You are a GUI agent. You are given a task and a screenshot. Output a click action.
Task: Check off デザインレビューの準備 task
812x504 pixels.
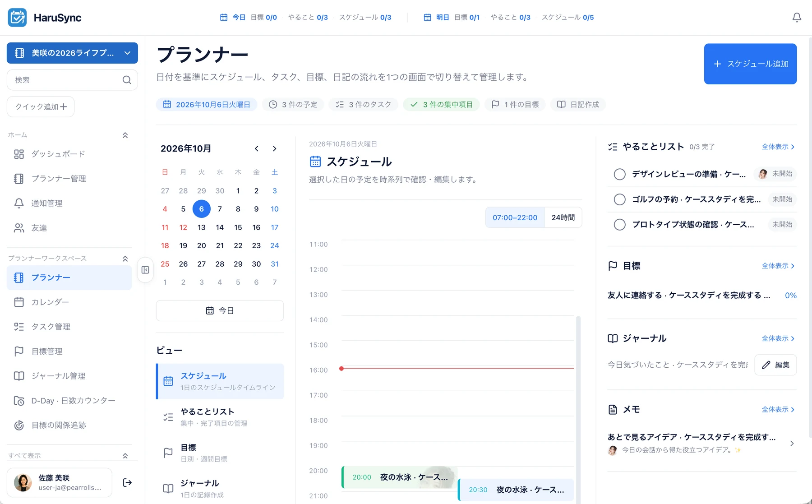click(620, 174)
